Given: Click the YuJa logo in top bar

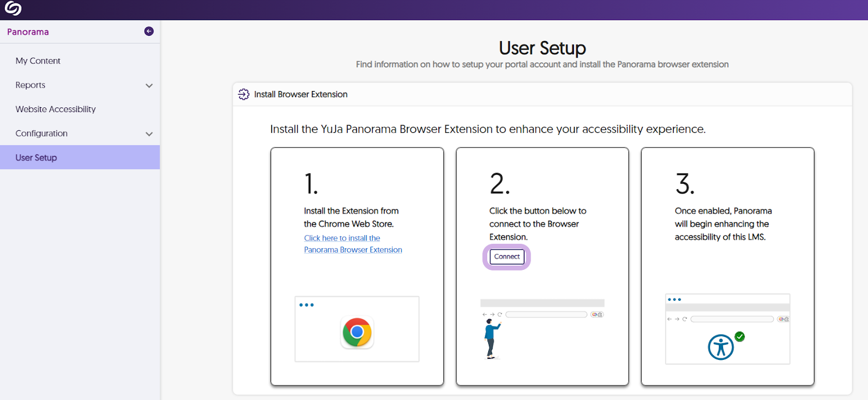Looking at the screenshot, I should (x=13, y=9).
